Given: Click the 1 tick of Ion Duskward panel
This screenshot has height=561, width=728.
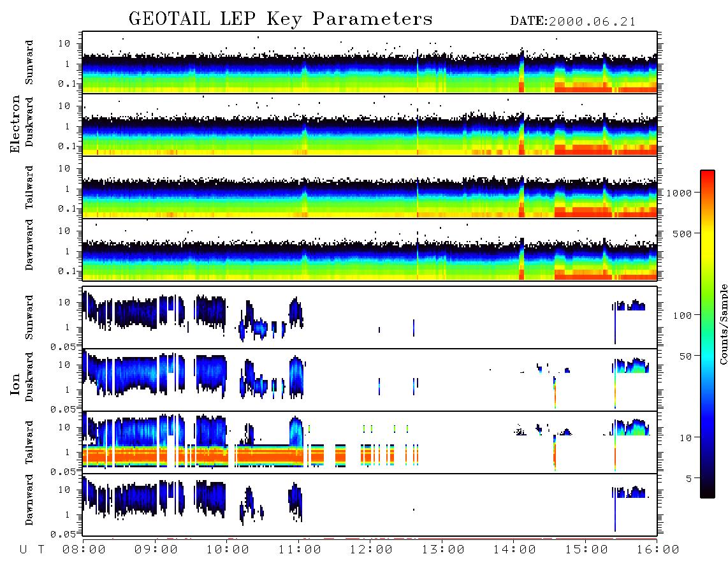Looking at the screenshot, I should pos(67,389).
